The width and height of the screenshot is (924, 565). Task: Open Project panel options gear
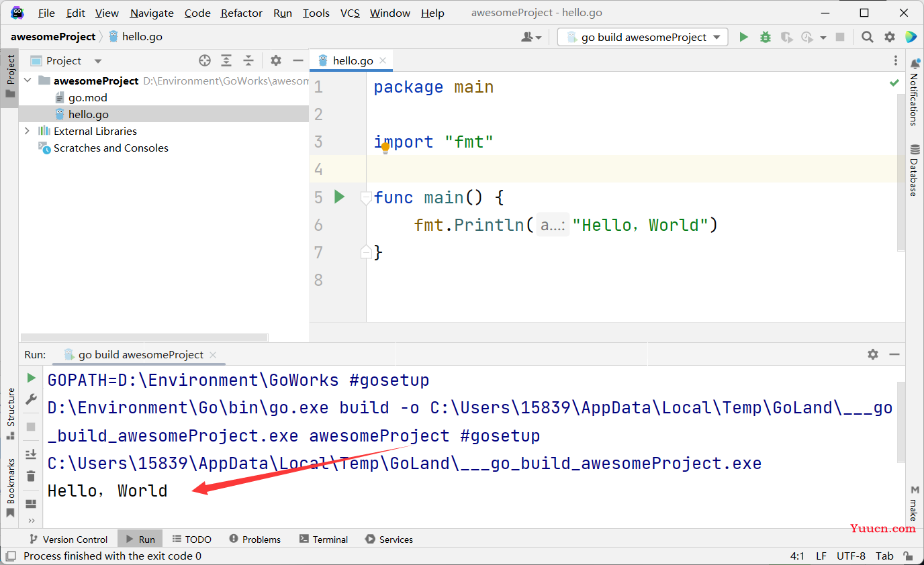(x=276, y=60)
